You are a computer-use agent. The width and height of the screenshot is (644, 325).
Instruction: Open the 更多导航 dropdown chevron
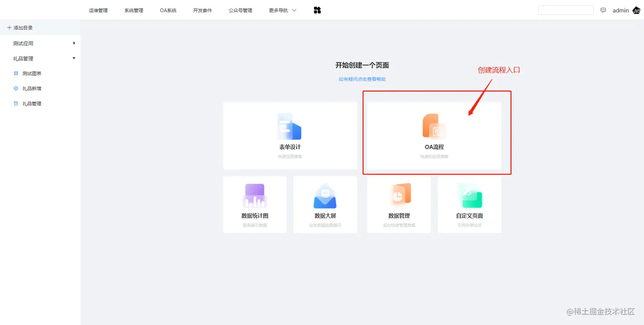pos(294,10)
